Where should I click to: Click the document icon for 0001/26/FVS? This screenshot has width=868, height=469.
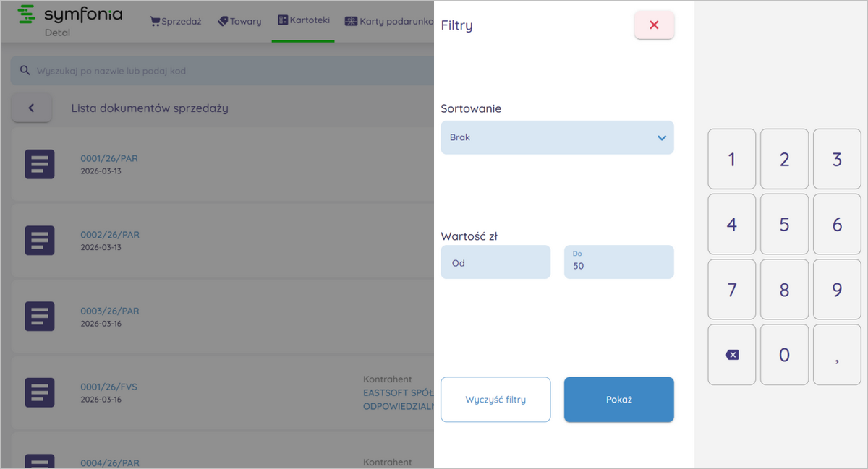pyautogui.click(x=40, y=392)
